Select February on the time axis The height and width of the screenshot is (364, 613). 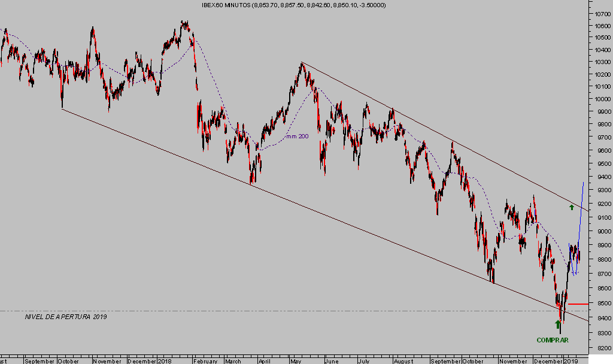click(x=205, y=360)
